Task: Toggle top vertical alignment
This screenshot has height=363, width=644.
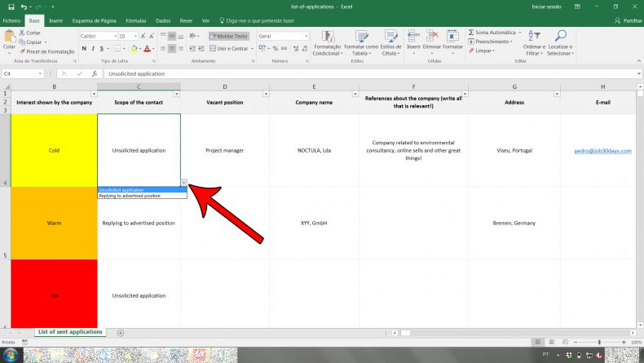Action: [x=163, y=36]
